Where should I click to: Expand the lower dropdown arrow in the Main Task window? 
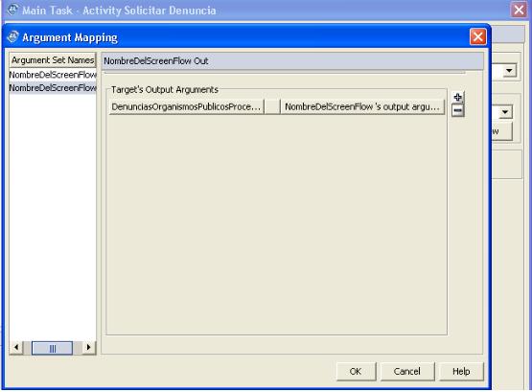(x=505, y=112)
